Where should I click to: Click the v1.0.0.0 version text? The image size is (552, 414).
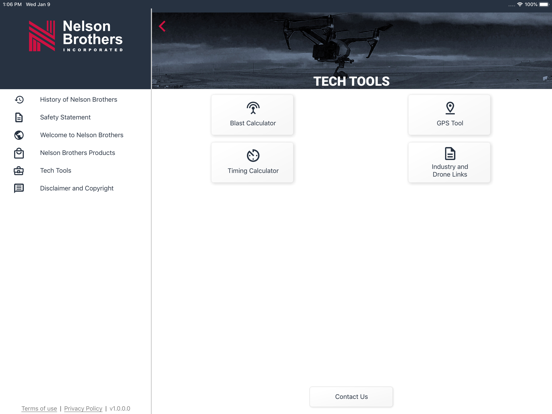[120, 408]
